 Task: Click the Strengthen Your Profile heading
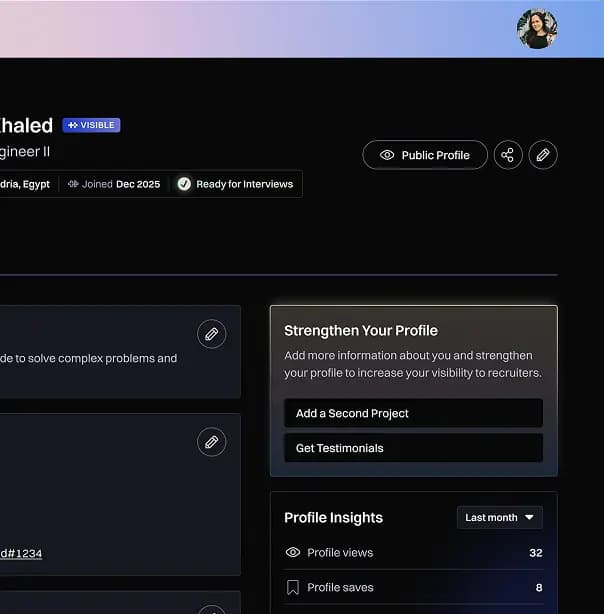pos(361,330)
